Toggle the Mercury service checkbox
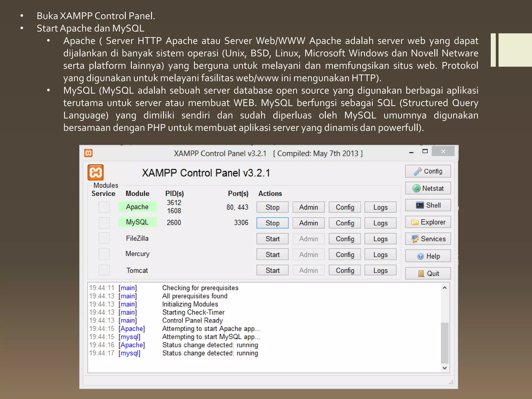This screenshot has width=532, height=399. pos(104,254)
